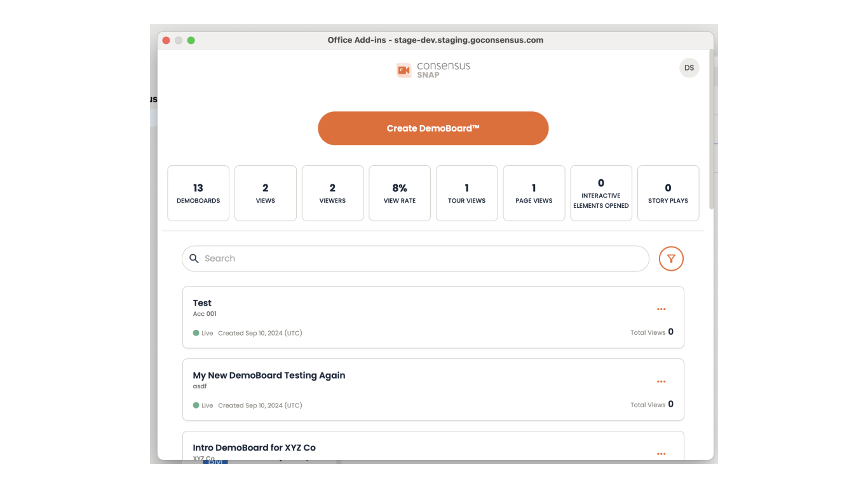
Task: Click the green zoom window button
Action: (191, 40)
